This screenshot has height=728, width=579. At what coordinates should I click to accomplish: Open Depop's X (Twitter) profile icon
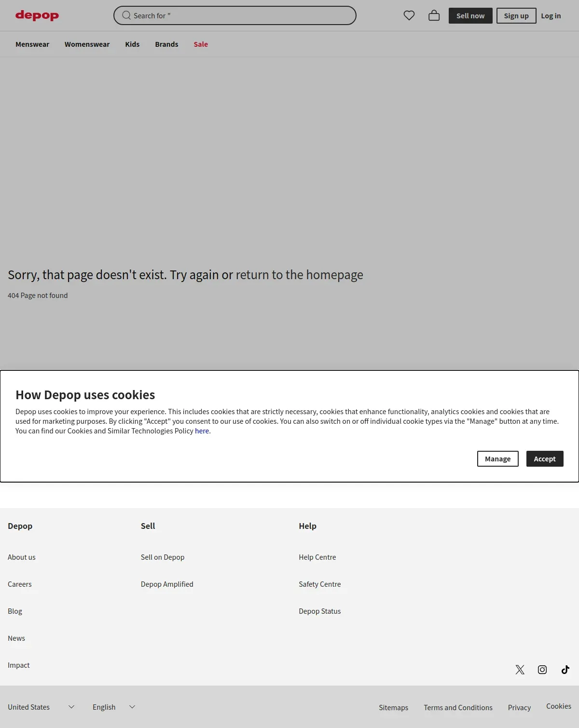[520, 670]
